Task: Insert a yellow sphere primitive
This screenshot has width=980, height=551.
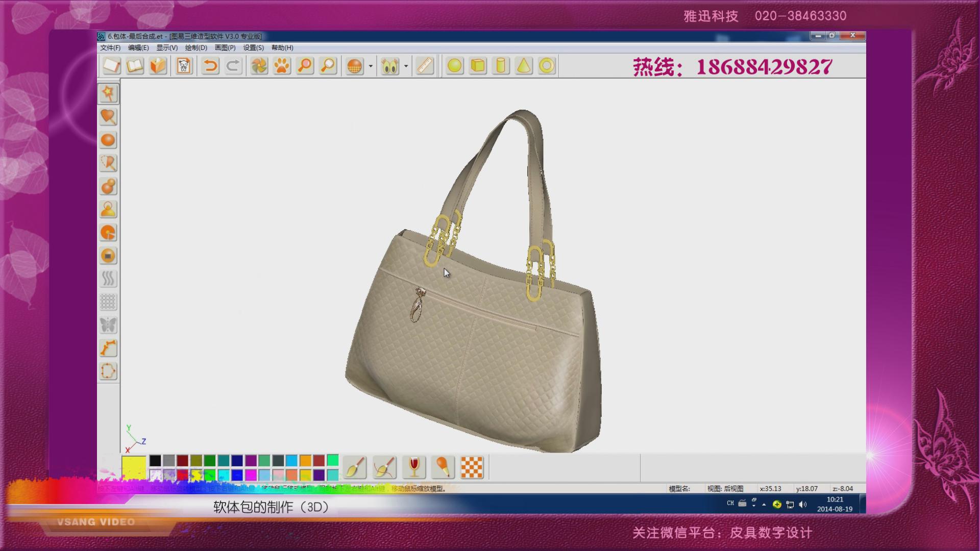Action: 454,66
